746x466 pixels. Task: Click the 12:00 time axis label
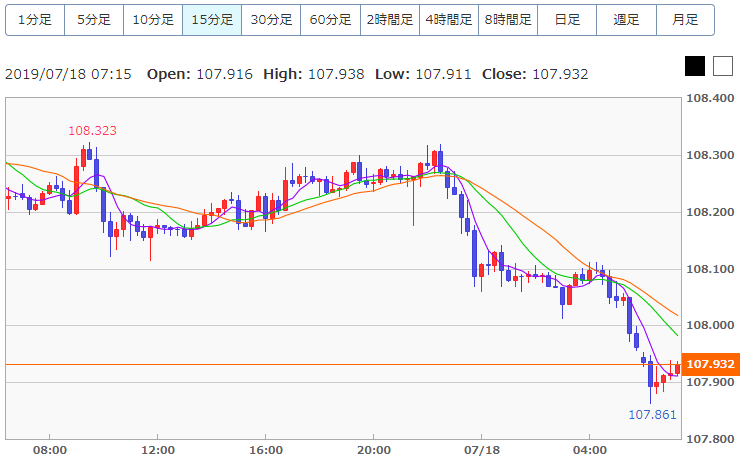pos(157,450)
